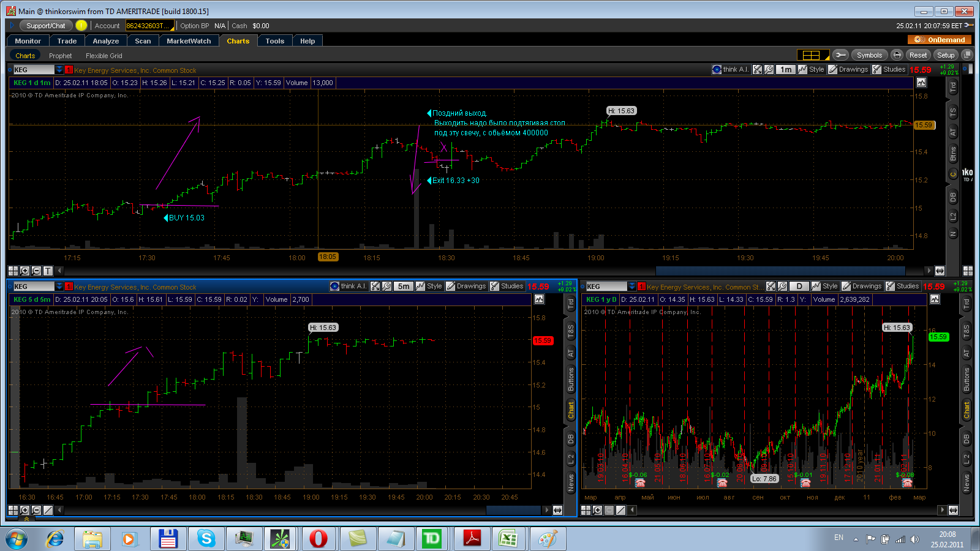Click the yellow alert indicator beside Support/Chat

click(81, 26)
